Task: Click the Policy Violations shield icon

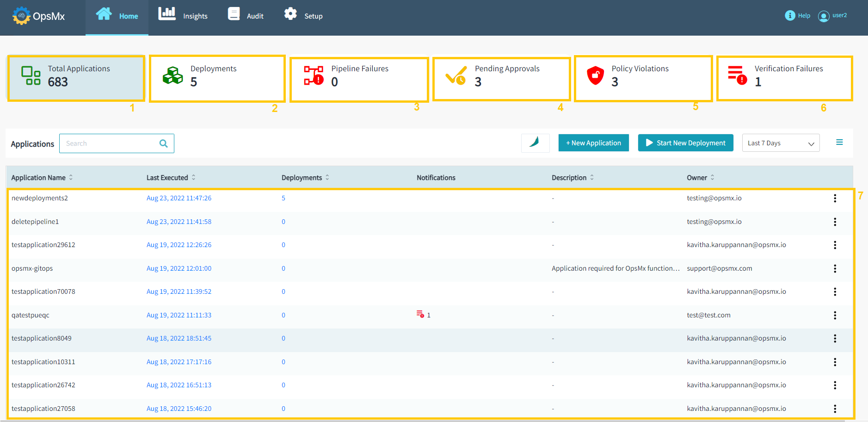Action: 596,75
